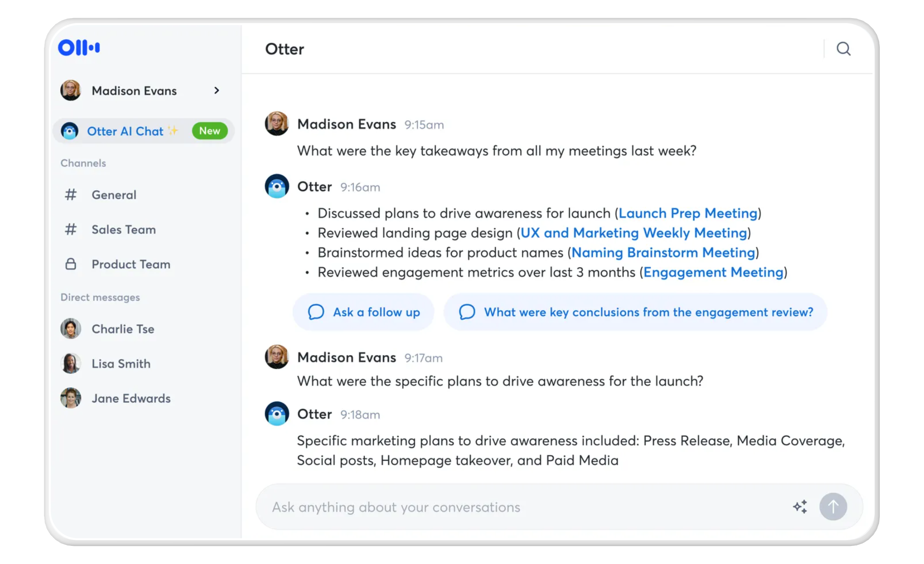924x564 pixels.
Task: Click hash icon next to General
Action: point(71,195)
